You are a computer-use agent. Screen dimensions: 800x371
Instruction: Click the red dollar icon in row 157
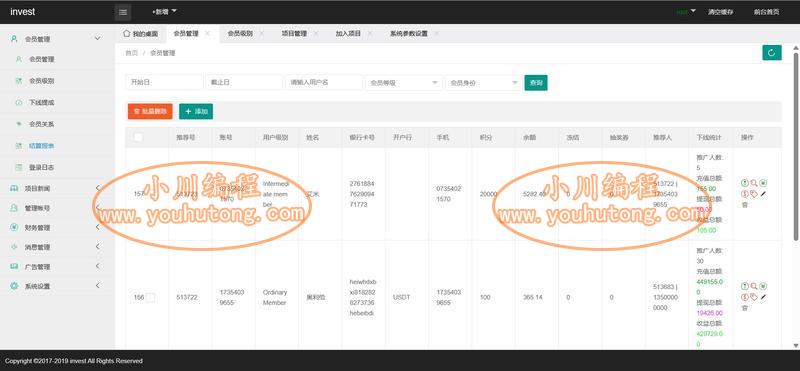(744, 194)
